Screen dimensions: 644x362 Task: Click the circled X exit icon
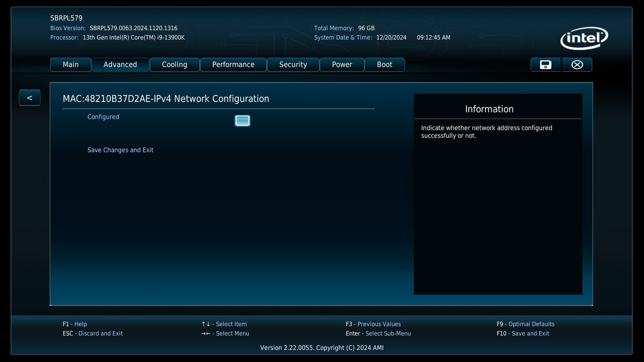577,64
